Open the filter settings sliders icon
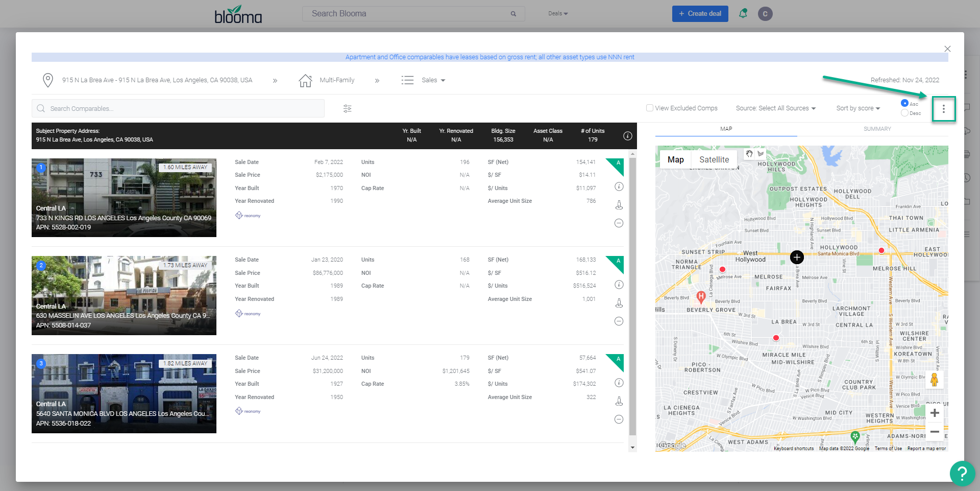 pyautogui.click(x=348, y=109)
